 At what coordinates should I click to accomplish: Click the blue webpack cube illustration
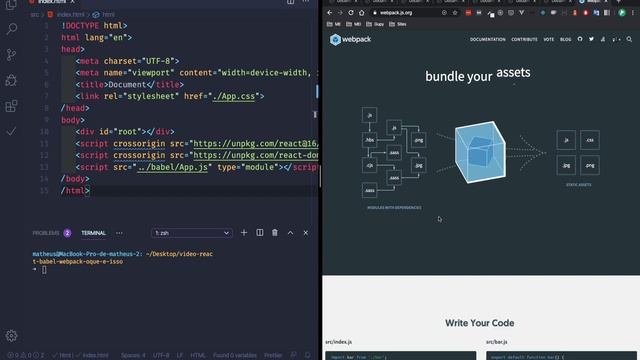click(480, 152)
